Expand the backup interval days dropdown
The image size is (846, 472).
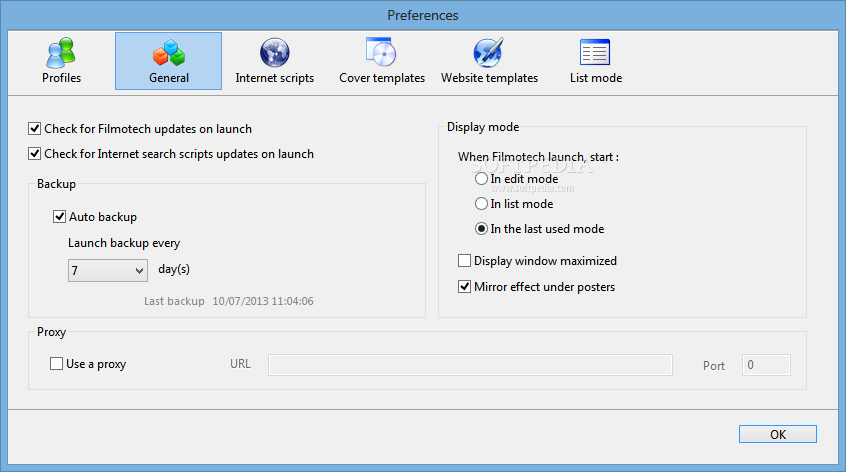click(108, 270)
